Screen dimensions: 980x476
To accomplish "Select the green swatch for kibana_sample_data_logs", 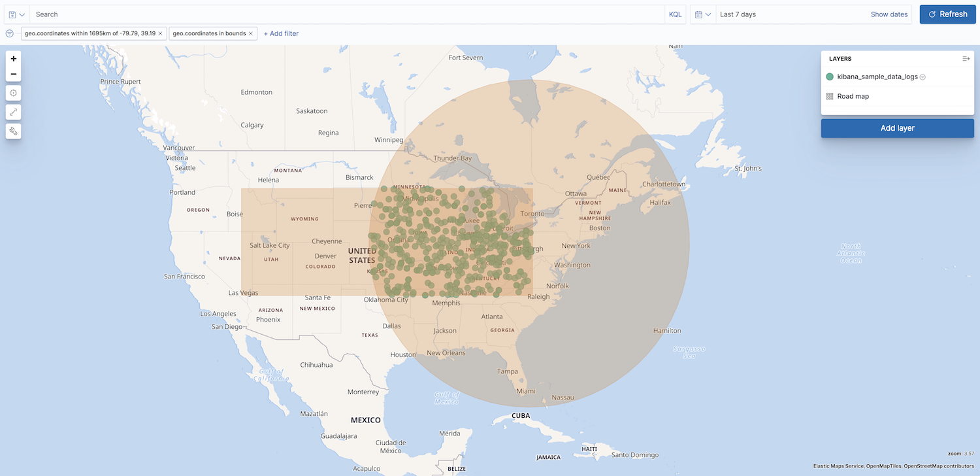I will [829, 76].
